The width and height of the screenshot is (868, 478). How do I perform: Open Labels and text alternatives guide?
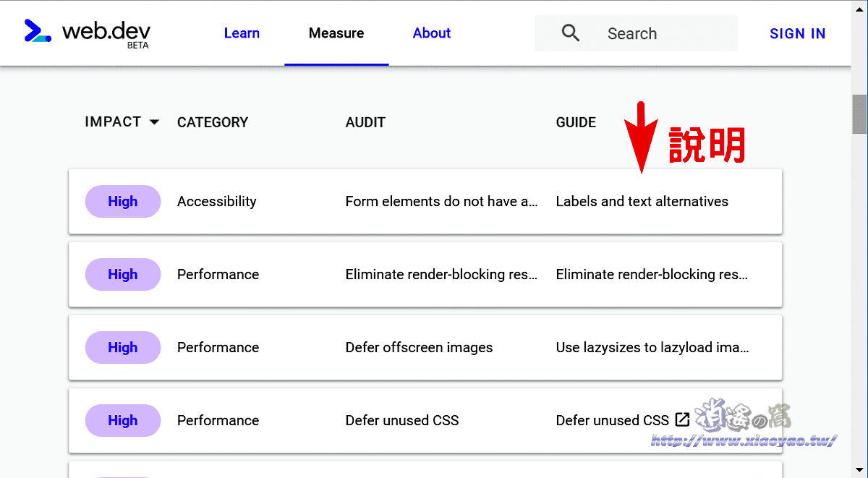pyautogui.click(x=642, y=202)
